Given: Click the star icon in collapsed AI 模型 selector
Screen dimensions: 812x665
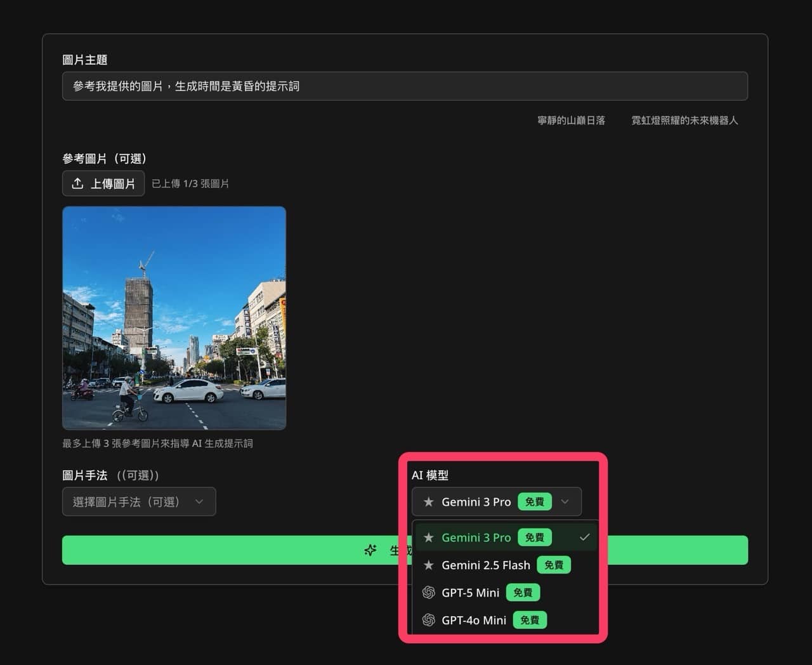Looking at the screenshot, I should (429, 501).
